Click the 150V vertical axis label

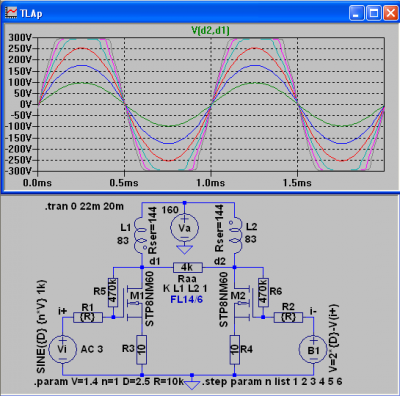pos(20,71)
